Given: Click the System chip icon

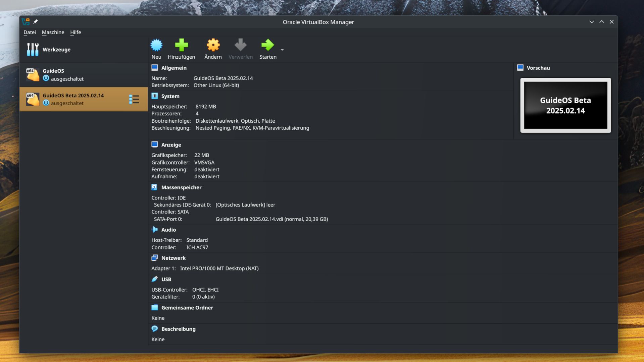Looking at the screenshot, I should click(x=155, y=96).
